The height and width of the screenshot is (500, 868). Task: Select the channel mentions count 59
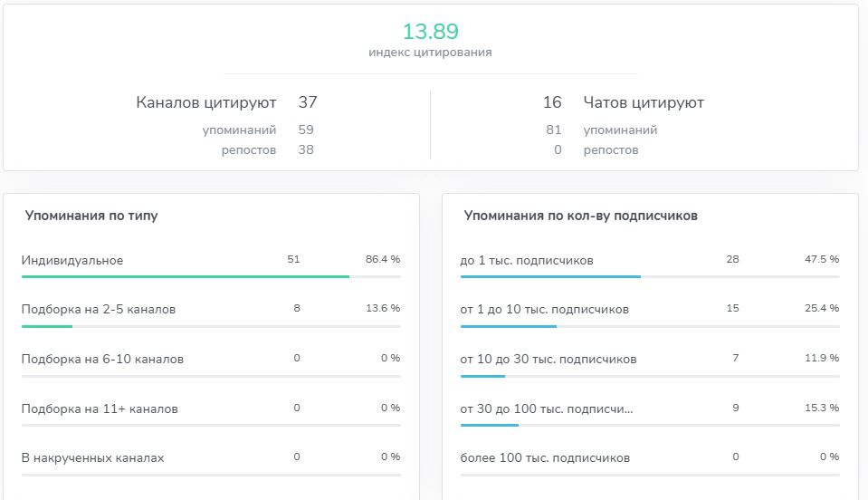[306, 130]
